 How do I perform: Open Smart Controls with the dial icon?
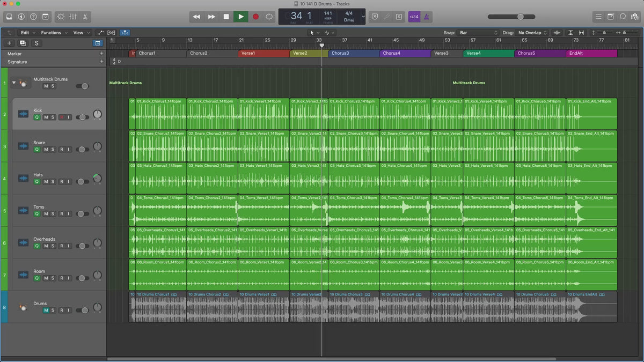point(60,17)
